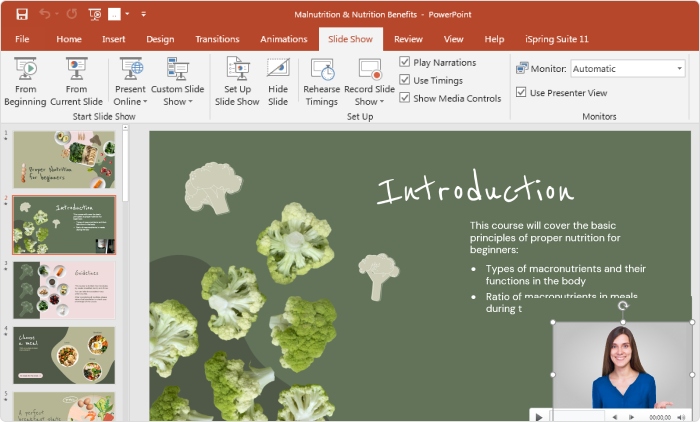
Task: Select the presenter video on slide
Action: click(x=622, y=365)
